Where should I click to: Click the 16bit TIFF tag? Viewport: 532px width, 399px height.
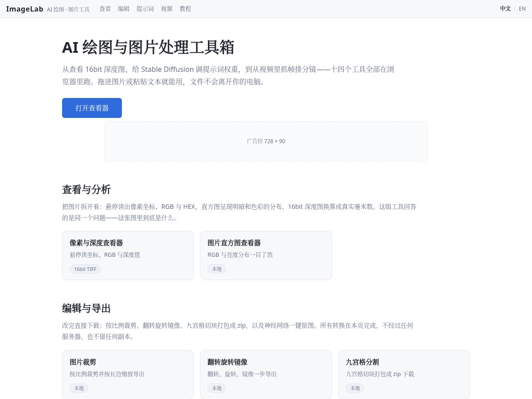click(x=85, y=269)
